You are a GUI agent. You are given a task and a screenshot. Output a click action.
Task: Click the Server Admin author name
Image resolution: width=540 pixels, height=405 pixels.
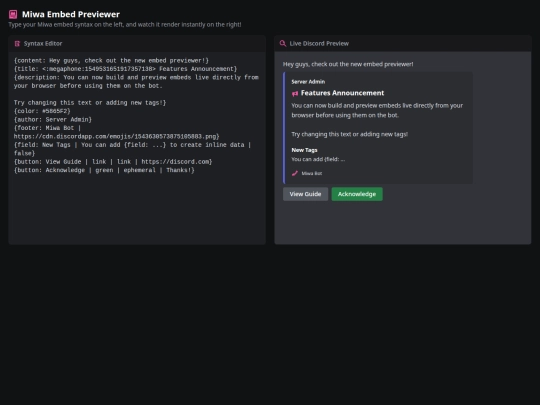(x=308, y=82)
